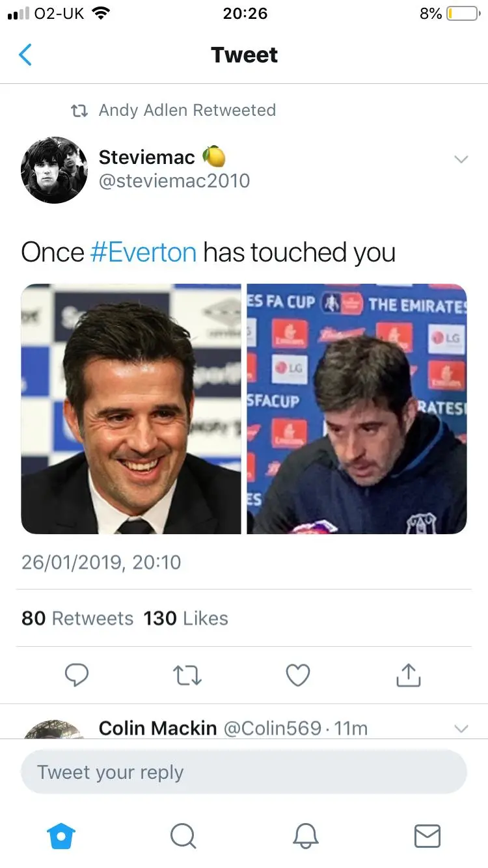This screenshot has height=868, width=488.
Task: Open the right FA Cup press photo
Action: (357, 409)
